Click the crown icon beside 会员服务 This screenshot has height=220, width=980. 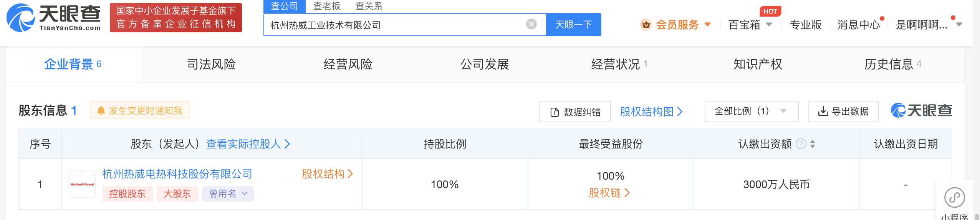pos(646,25)
